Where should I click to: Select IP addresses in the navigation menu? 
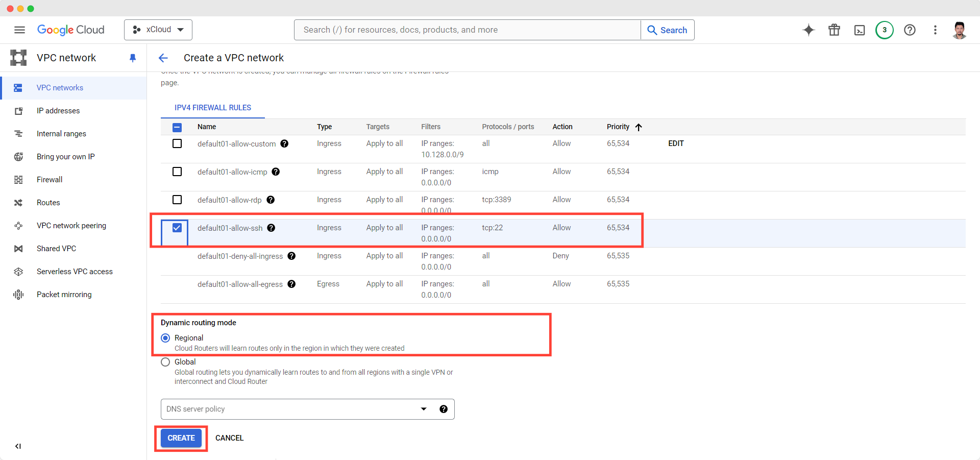58,110
